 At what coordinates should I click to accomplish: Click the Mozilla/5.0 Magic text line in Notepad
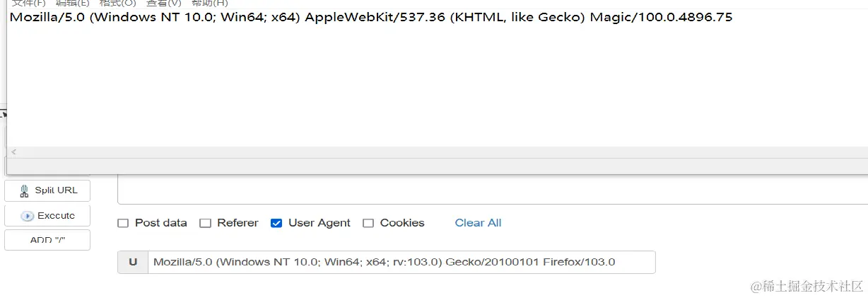click(370, 18)
